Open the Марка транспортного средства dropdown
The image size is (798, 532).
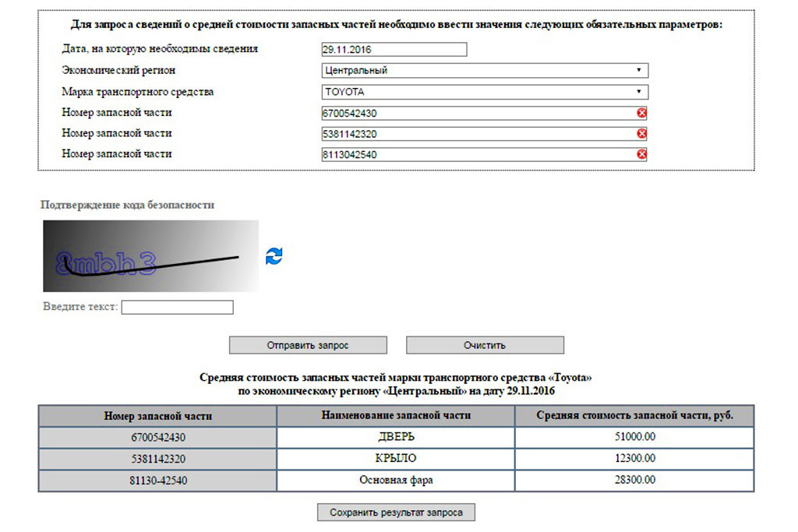pyautogui.click(x=485, y=92)
